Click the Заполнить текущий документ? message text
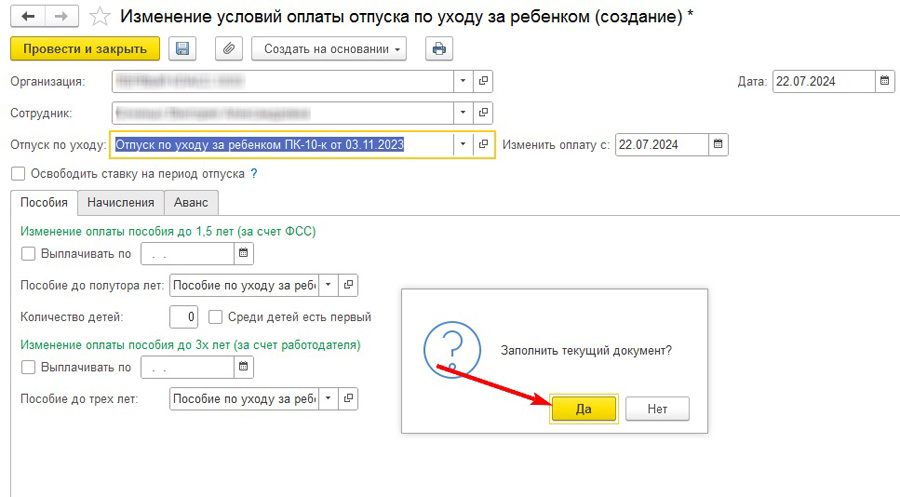Viewport: 900px width, 497px height. [x=586, y=350]
